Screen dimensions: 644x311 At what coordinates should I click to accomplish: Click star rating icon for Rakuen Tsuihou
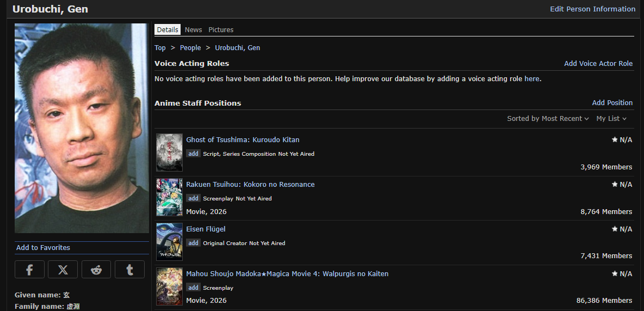click(615, 184)
